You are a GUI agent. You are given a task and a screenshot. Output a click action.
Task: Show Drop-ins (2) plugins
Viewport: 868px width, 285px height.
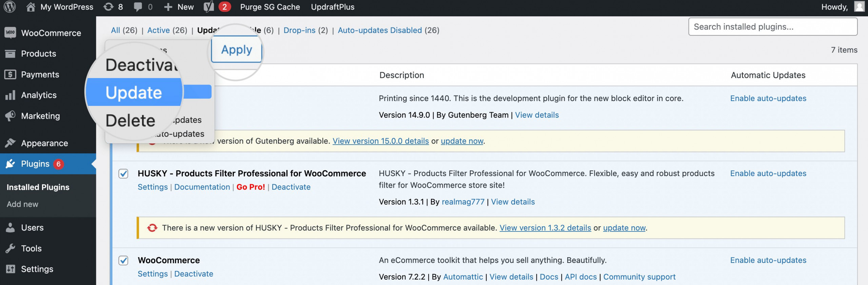tap(306, 30)
